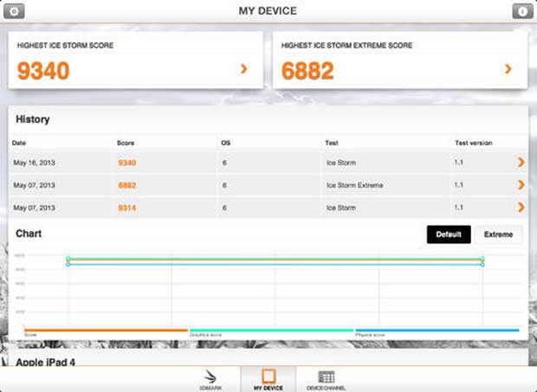Expand the Ice Storm Extreme result arrow

[x=521, y=184]
